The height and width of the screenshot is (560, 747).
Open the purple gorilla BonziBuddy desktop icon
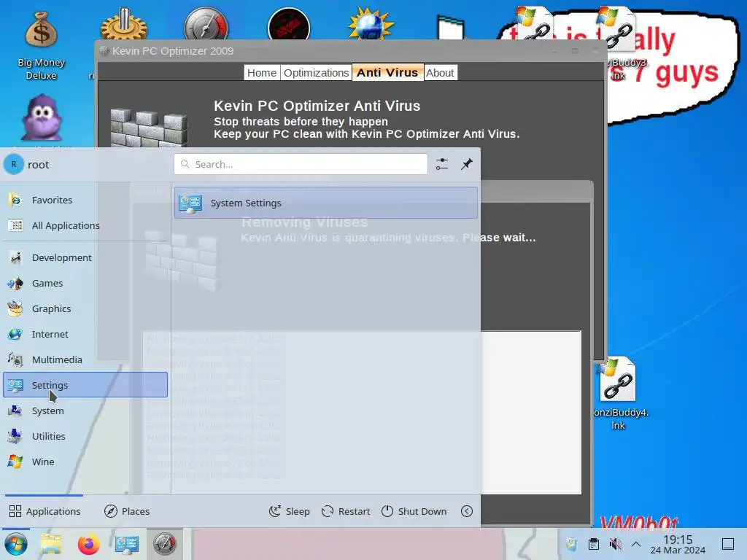point(42,117)
